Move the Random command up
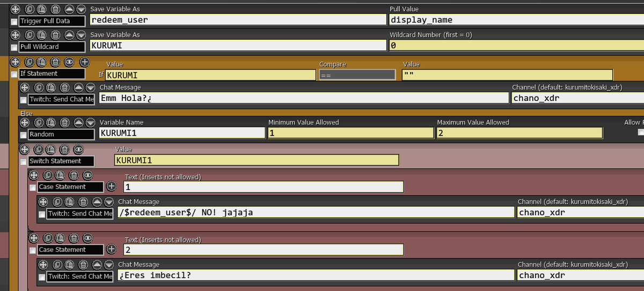The image size is (644, 291). click(x=78, y=122)
